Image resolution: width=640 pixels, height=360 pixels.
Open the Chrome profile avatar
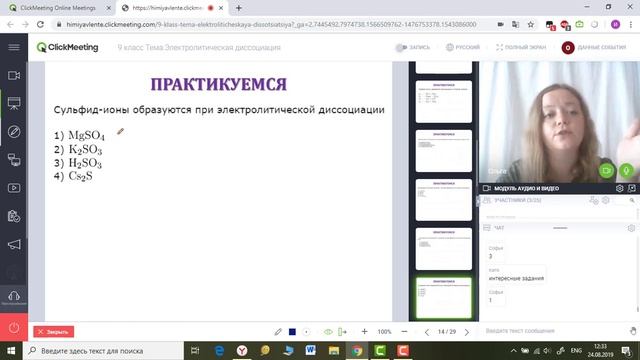[x=616, y=24]
